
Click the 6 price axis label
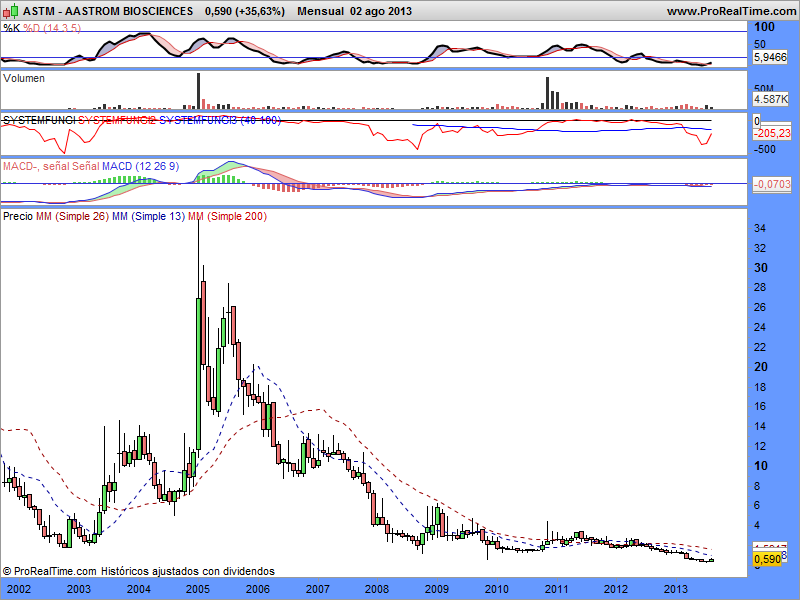pos(757,505)
